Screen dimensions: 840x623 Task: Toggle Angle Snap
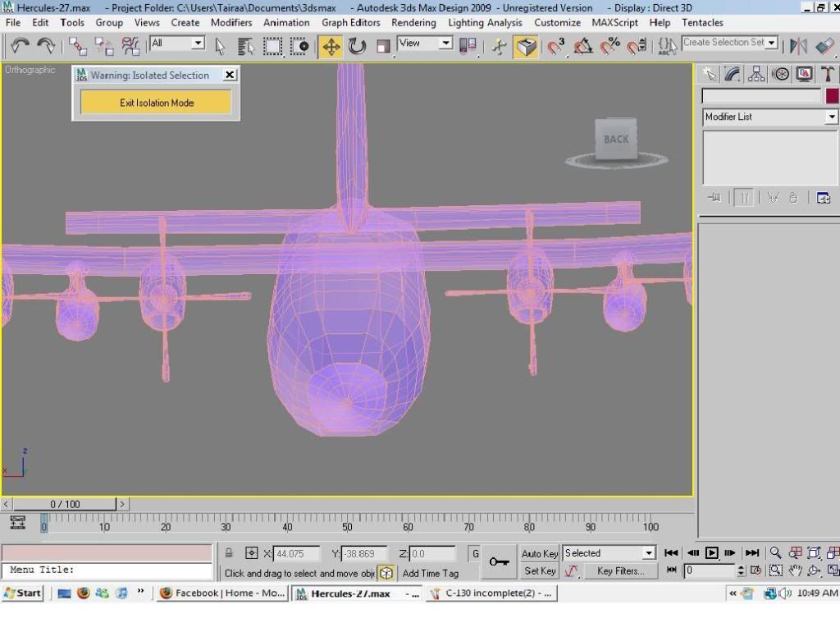pyautogui.click(x=583, y=47)
